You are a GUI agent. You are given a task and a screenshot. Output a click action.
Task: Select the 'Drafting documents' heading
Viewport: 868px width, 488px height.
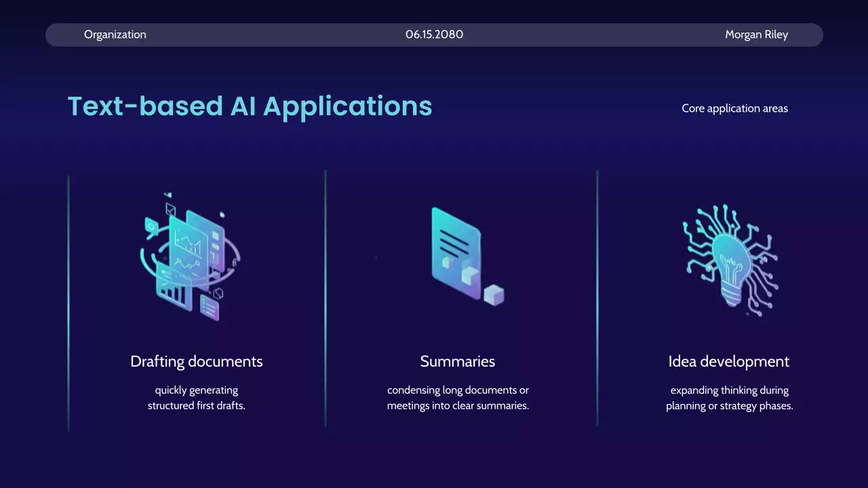(x=196, y=361)
